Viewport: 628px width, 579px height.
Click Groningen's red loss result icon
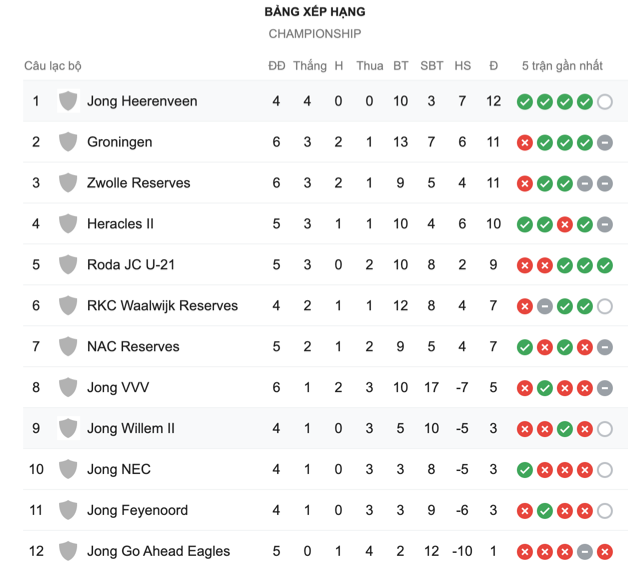pyautogui.click(x=525, y=143)
